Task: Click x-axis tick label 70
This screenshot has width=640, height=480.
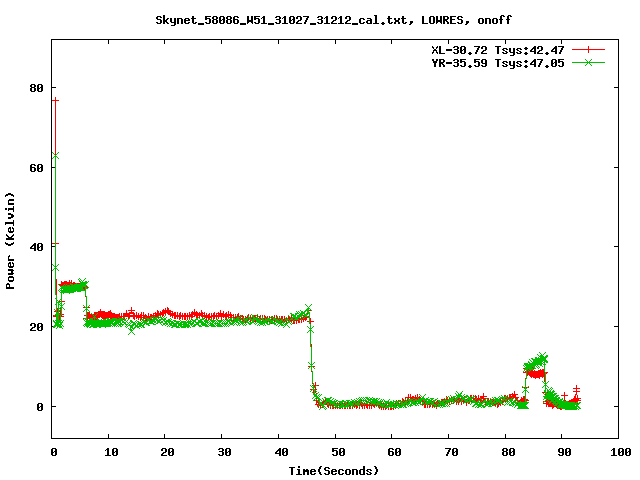Action: coord(451,452)
